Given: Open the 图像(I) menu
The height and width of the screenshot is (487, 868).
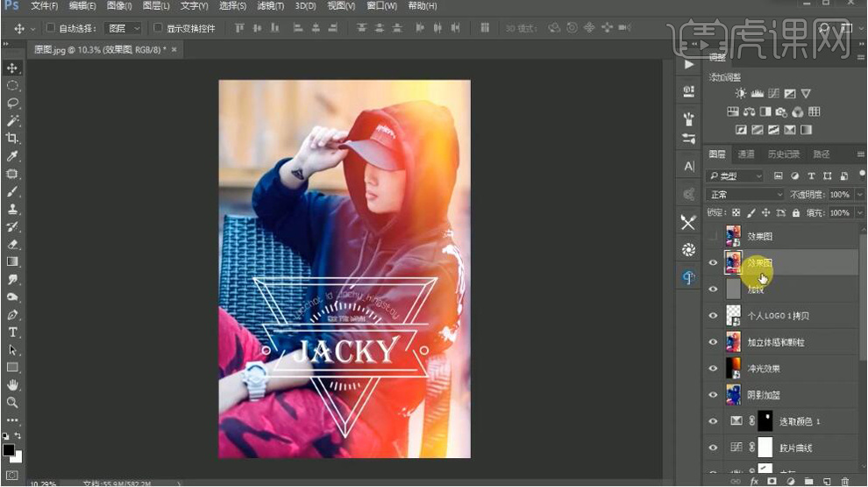Looking at the screenshot, I should [119, 6].
